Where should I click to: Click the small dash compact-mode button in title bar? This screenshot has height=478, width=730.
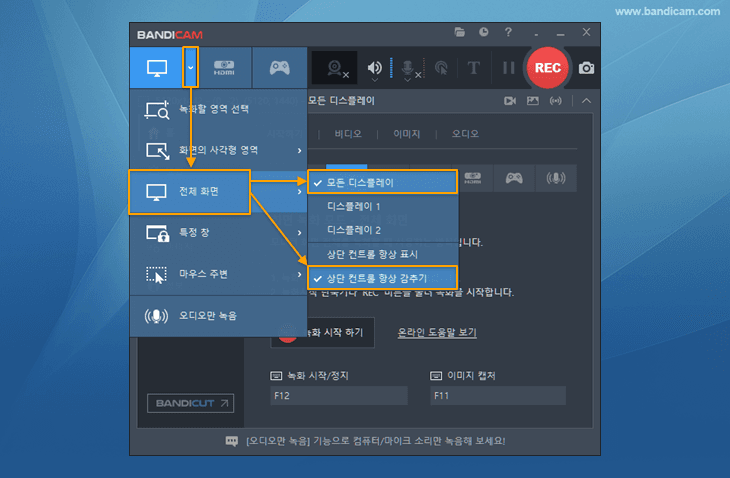tap(536, 34)
